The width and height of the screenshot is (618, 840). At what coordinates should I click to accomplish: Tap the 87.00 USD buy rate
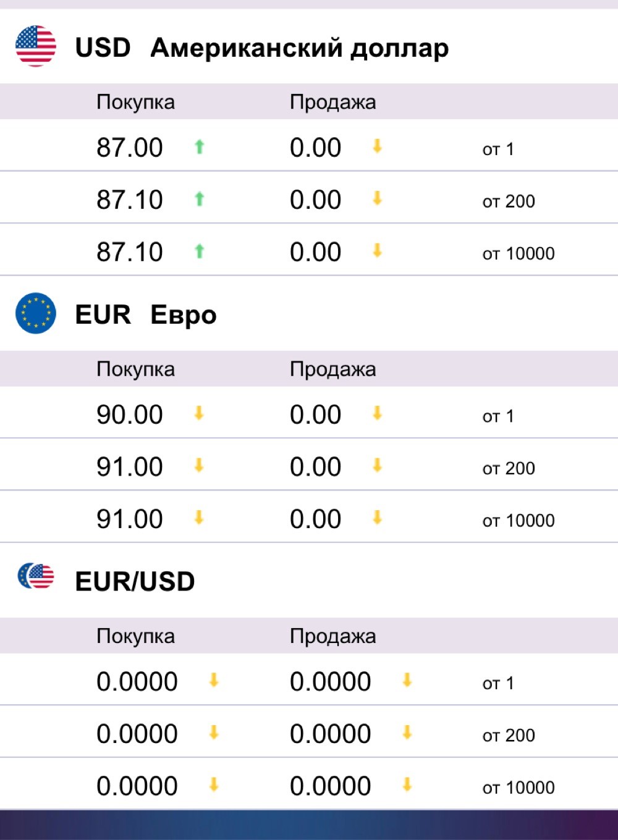(x=130, y=148)
